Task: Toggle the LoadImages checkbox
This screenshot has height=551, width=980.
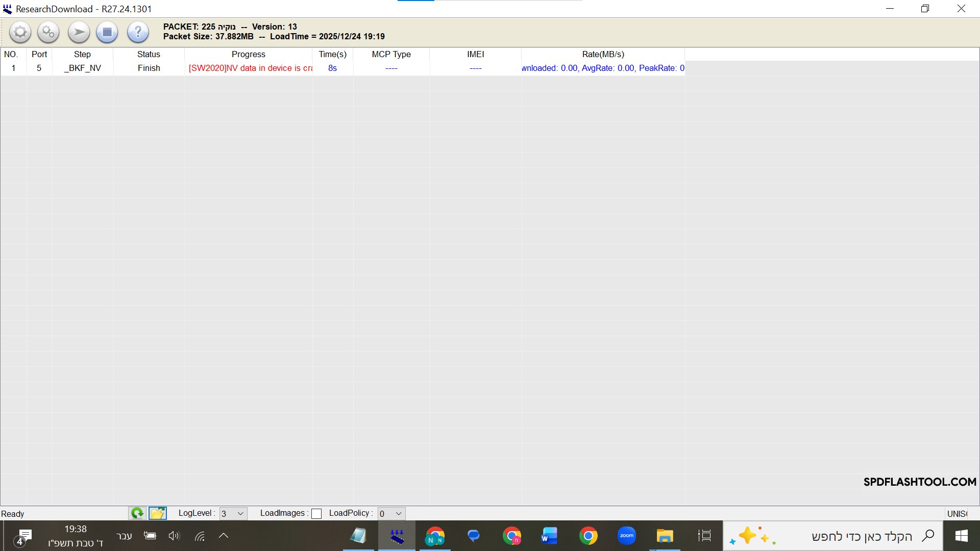Action: click(x=316, y=514)
